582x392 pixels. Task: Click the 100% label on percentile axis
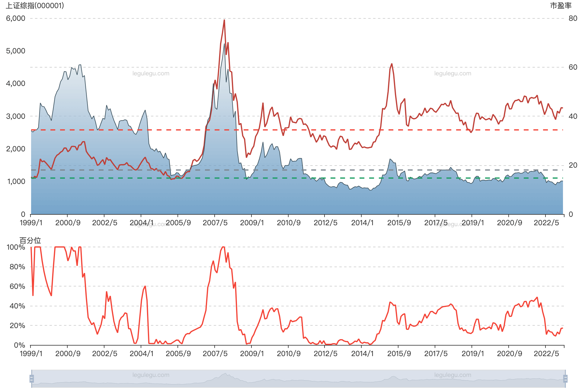[16, 247]
